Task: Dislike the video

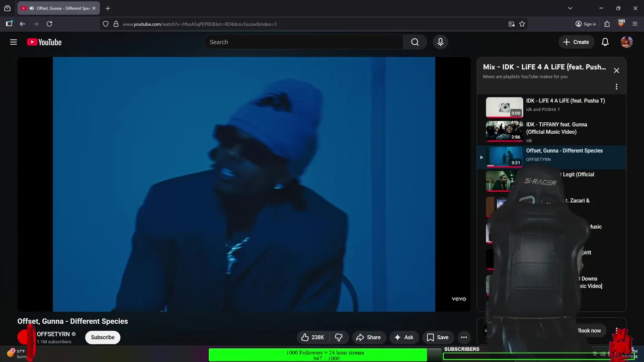Action: [x=339, y=337]
